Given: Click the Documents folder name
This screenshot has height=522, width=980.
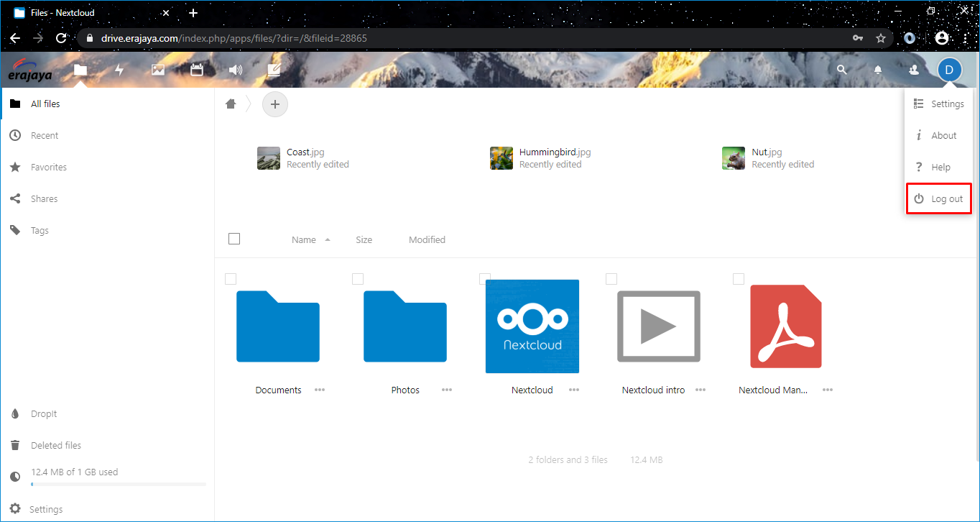Looking at the screenshot, I should tap(278, 390).
